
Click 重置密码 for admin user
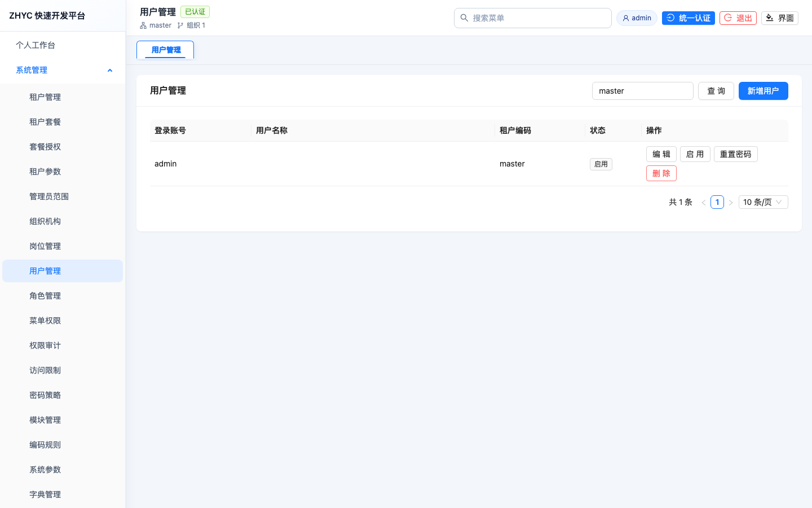tap(736, 154)
